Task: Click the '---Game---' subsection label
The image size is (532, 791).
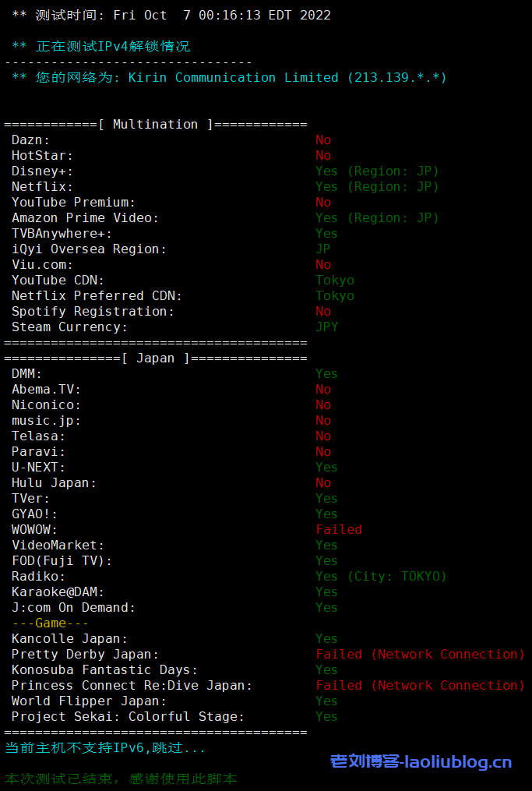Action: 50,623
